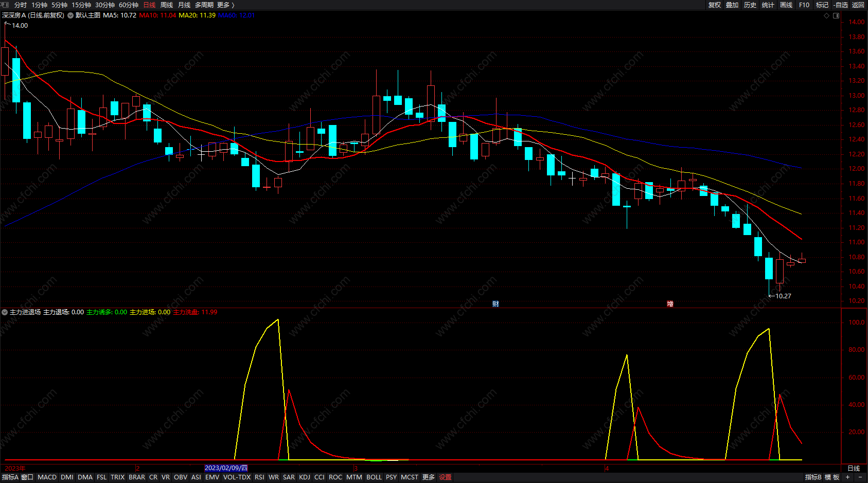Click the 2023/02/09/四 date label

[x=226, y=468]
